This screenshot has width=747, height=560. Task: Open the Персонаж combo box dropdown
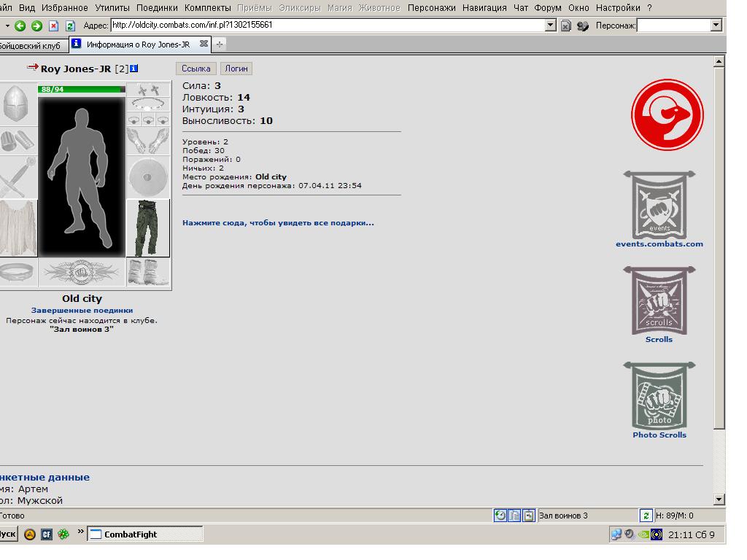click(x=716, y=26)
